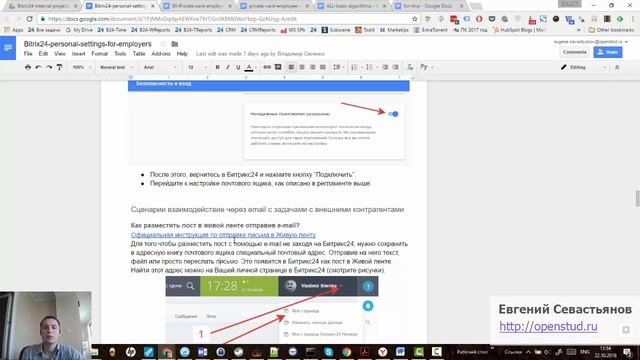Toggle Bold formatting

[217, 67]
